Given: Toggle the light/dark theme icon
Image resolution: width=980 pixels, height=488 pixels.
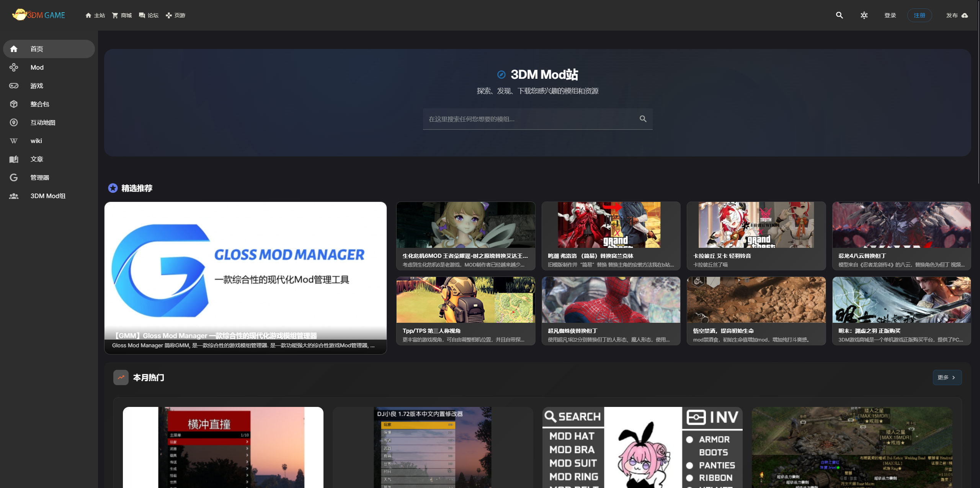Looking at the screenshot, I should [x=864, y=15].
